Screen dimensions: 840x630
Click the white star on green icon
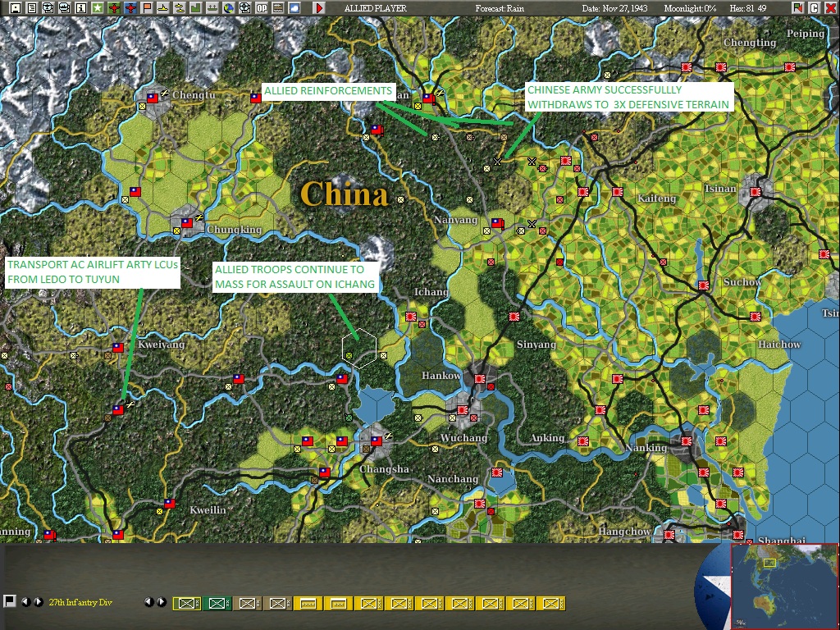tap(98, 8)
